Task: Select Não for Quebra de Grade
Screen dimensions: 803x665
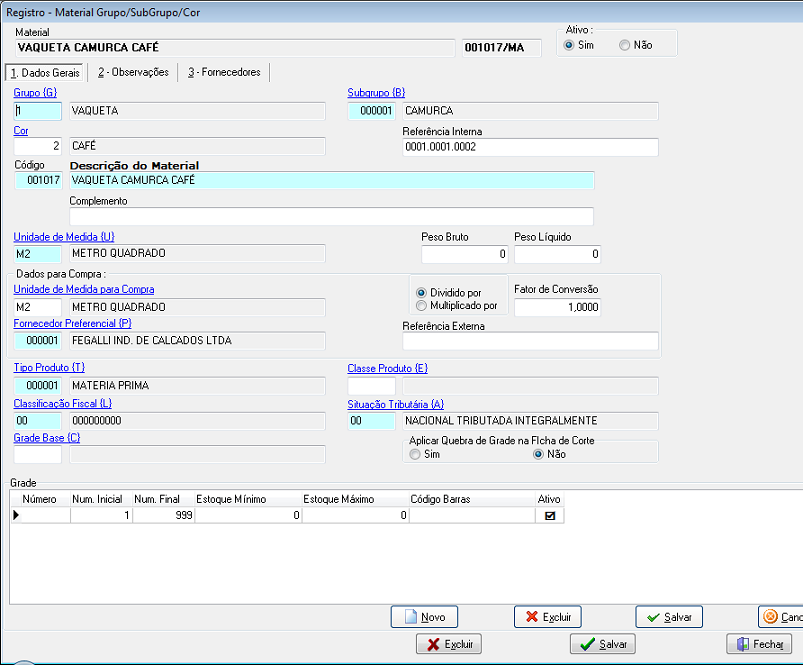Action: click(538, 454)
